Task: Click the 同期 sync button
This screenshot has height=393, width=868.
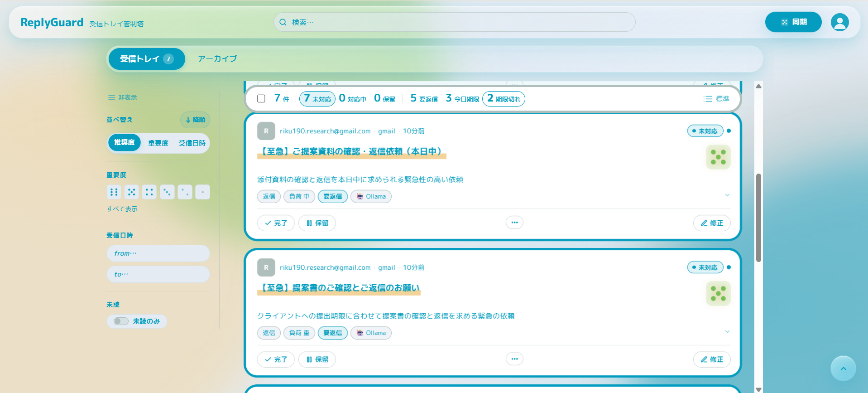Action: coord(793,22)
